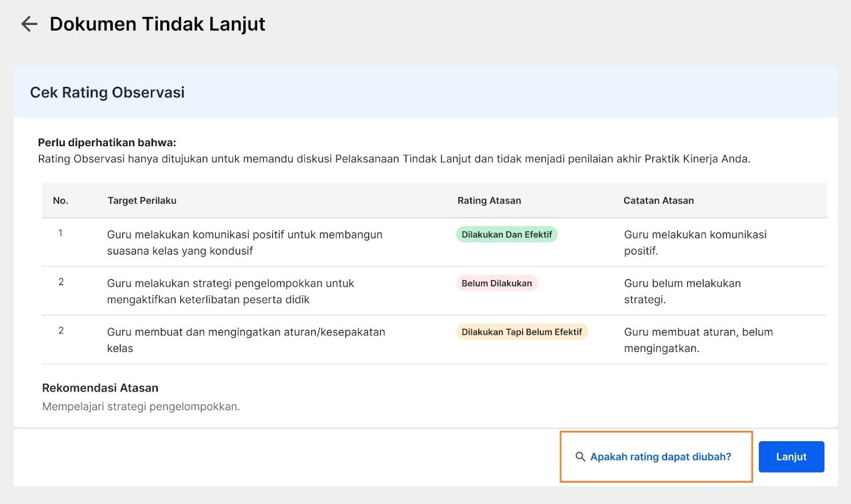Click the green "Dilakukan Dan Efektif" badge
Viewport: 851px width, 504px height.
506,234
